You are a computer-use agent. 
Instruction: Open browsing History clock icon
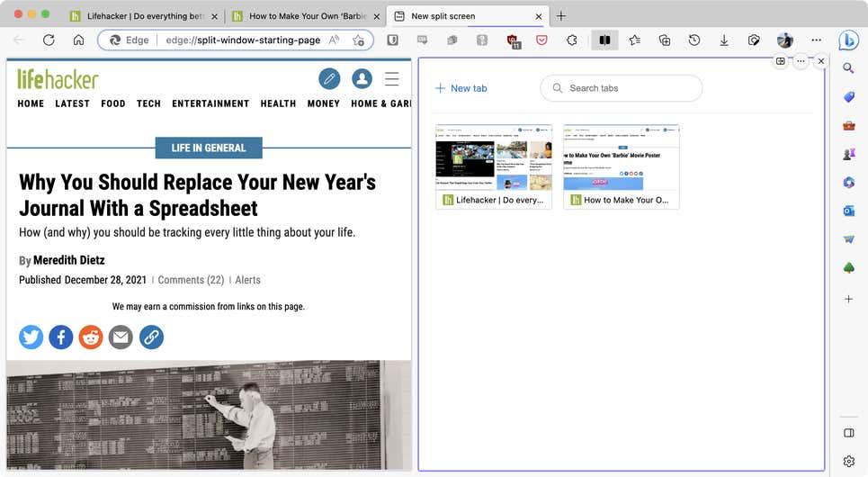tap(694, 40)
